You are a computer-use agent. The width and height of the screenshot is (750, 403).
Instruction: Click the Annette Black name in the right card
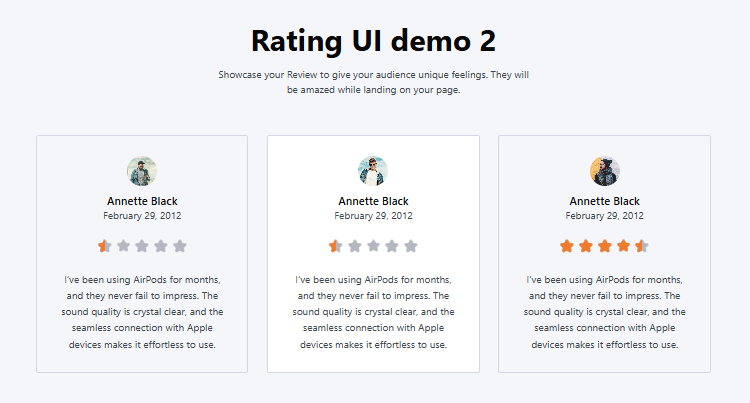604,201
